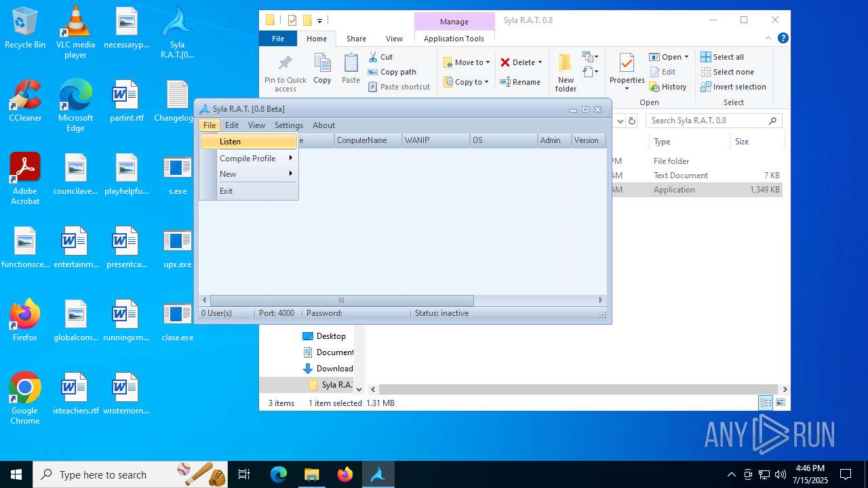
Task: Open the blue File tab in Explorer
Action: click(x=278, y=39)
